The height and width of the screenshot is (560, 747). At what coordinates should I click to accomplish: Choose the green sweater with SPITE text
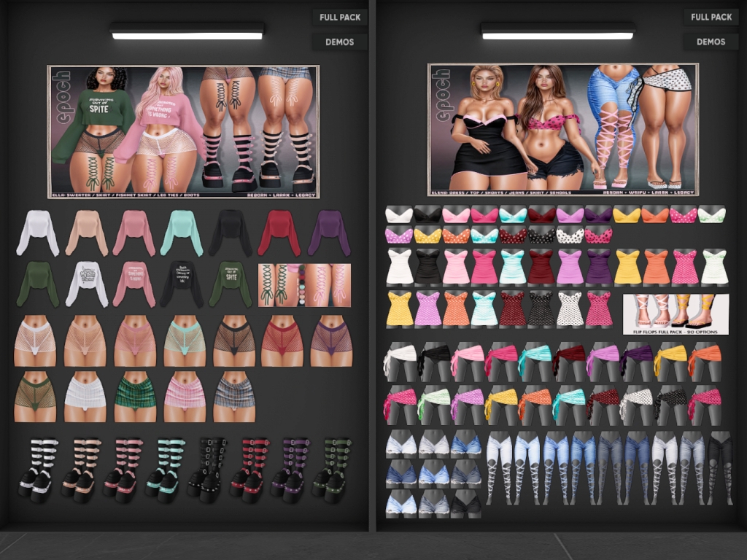click(231, 284)
